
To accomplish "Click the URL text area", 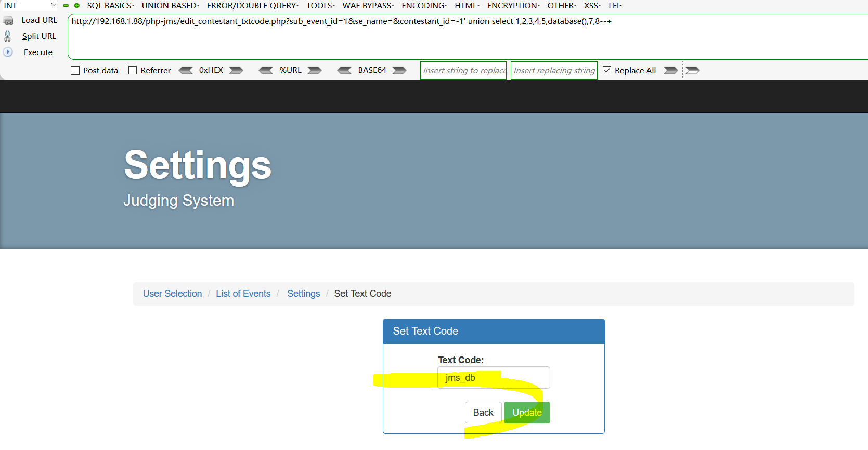I will click(x=468, y=36).
